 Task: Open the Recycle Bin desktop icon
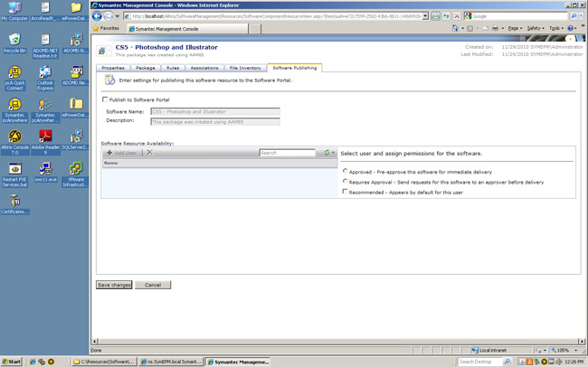coord(14,43)
